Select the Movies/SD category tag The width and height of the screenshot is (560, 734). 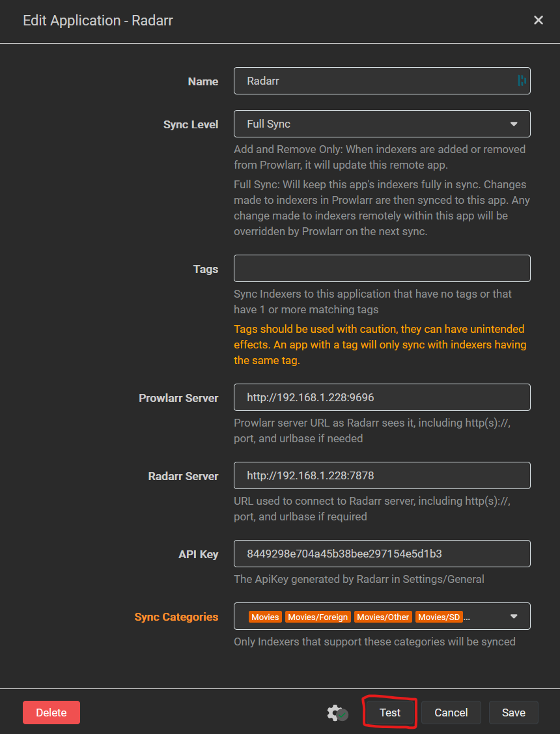439,617
